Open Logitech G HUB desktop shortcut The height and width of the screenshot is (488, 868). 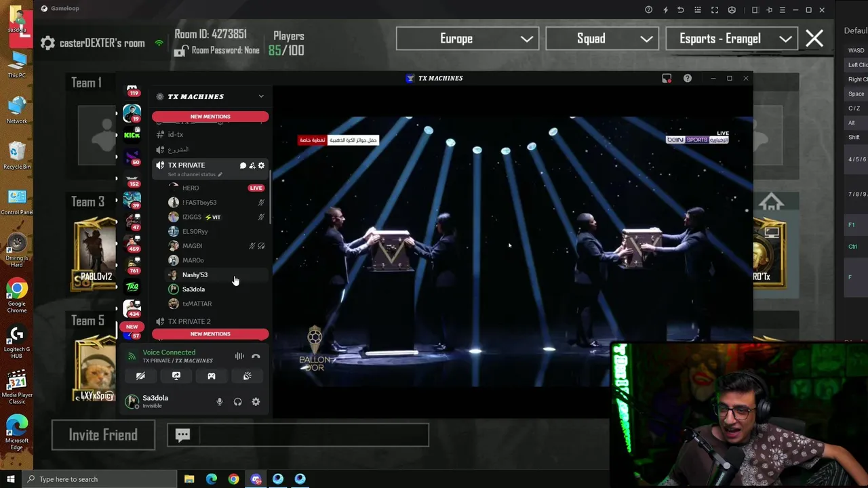tap(17, 342)
